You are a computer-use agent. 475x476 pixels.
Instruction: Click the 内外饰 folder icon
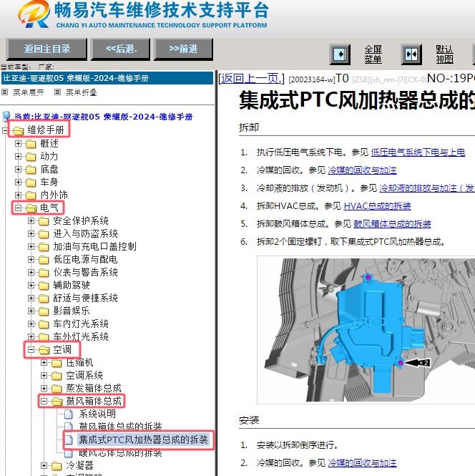(x=31, y=195)
